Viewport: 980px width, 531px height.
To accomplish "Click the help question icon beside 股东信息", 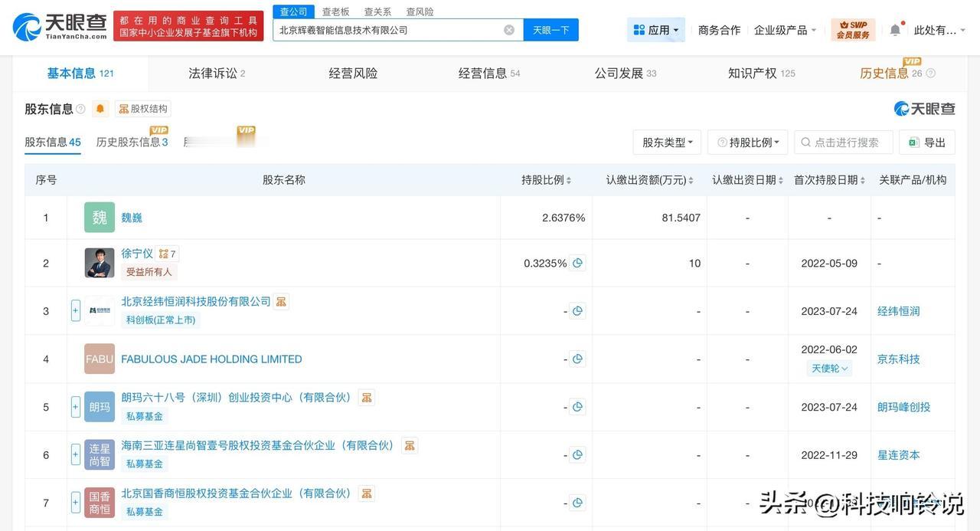I will click(80, 109).
